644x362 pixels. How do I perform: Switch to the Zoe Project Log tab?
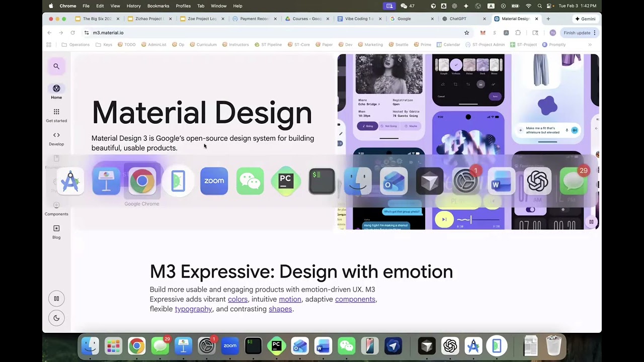202,19
